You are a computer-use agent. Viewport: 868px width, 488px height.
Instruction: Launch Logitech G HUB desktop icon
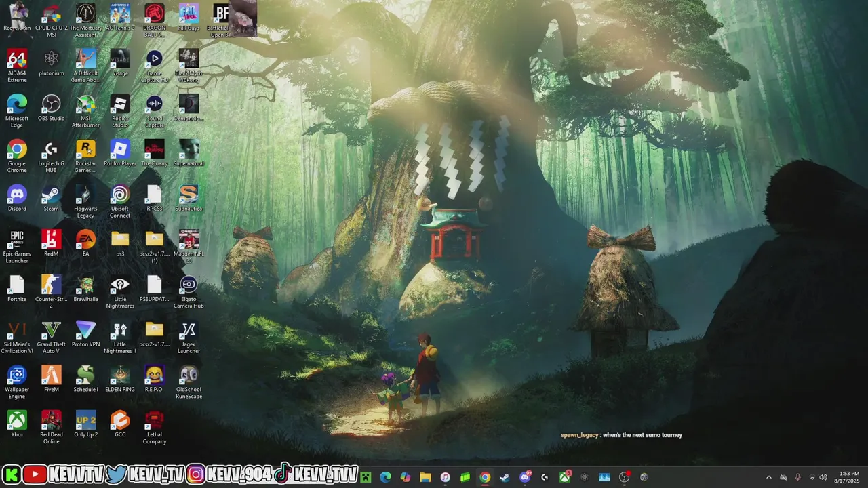coord(52,157)
